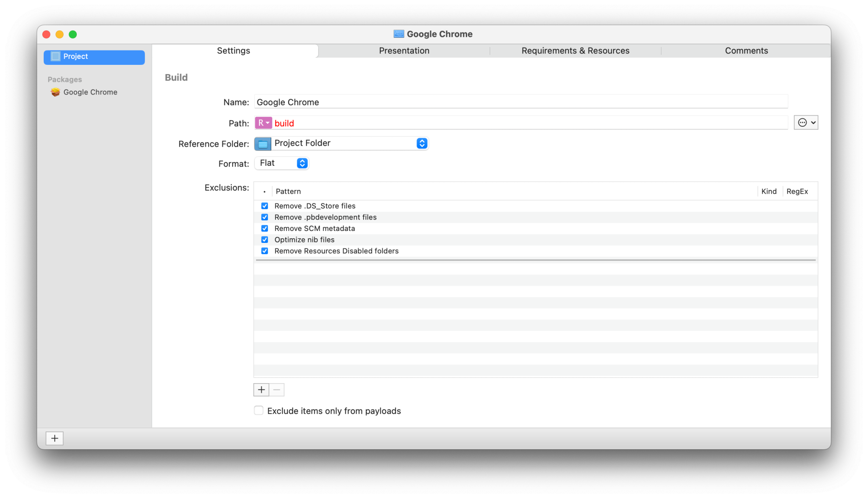Click the minus button under Exclusions list
Viewport: 868px width, 498px height.
[x=277, y=389]
